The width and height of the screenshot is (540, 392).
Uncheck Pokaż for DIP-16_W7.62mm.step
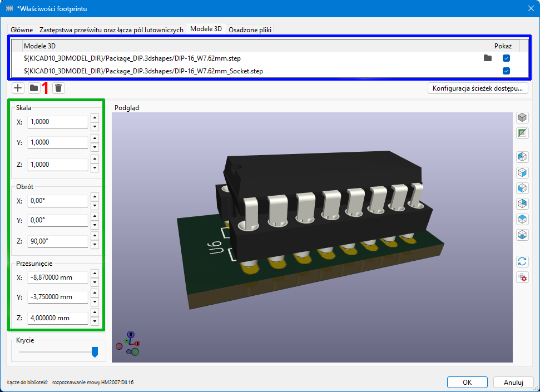tap(506, 58)
